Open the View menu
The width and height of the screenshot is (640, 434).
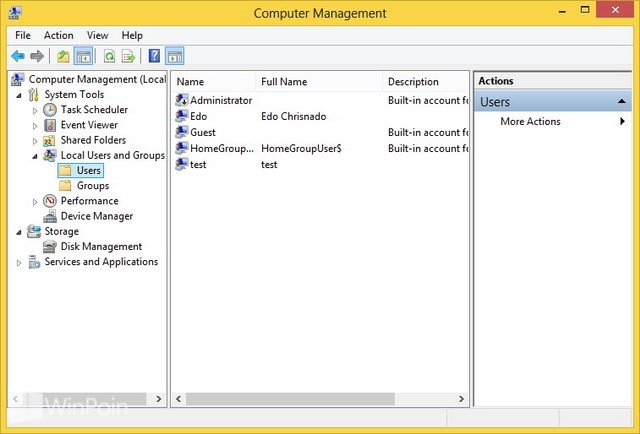98,36
